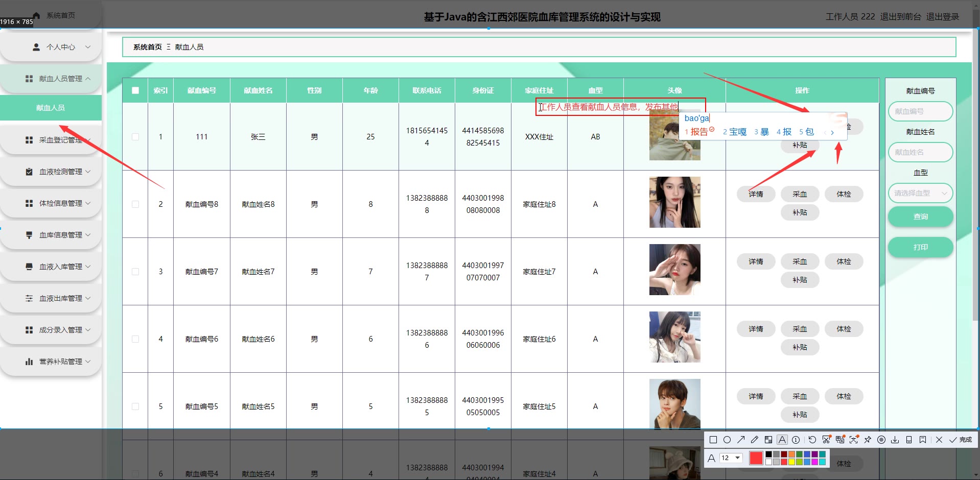Image resolution: width=980 pixels, height=480 pixels.
Task: Toggle the select-all header checkbox
Action: pyautogui.click(x=135, y=90)
